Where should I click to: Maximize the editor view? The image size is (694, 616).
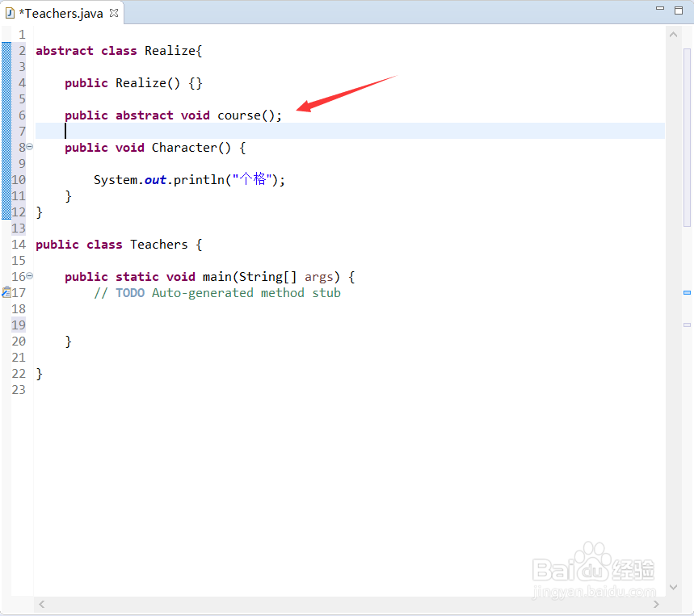pos(679,10)
